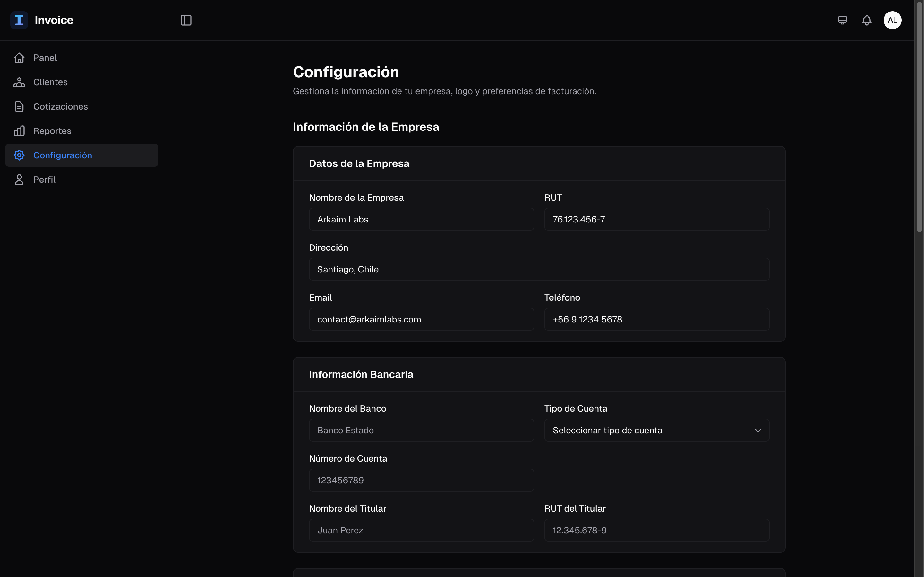Click the Nombre de la Empresa field

tap(421, 219)
